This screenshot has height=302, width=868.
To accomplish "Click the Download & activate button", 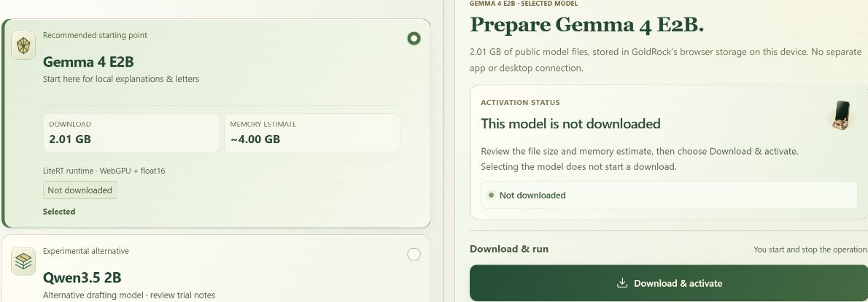I will [x=669, y=283].
